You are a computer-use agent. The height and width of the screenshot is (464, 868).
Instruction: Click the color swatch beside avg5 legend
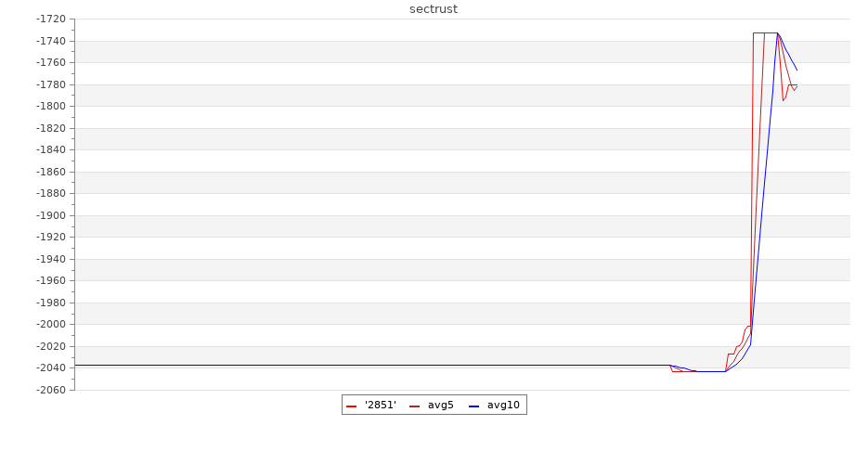414,406
